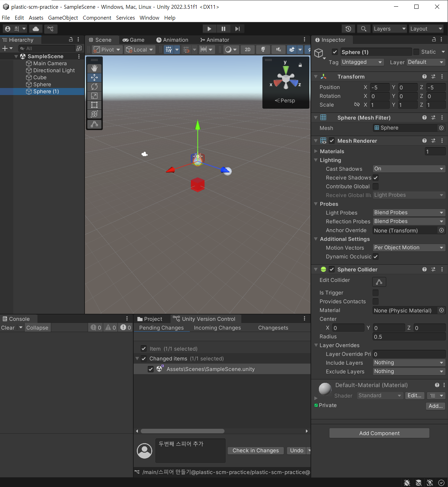Click the Radius field showing 0.5
This screenshot has height=487, width=448.
(x=409, y=337)
